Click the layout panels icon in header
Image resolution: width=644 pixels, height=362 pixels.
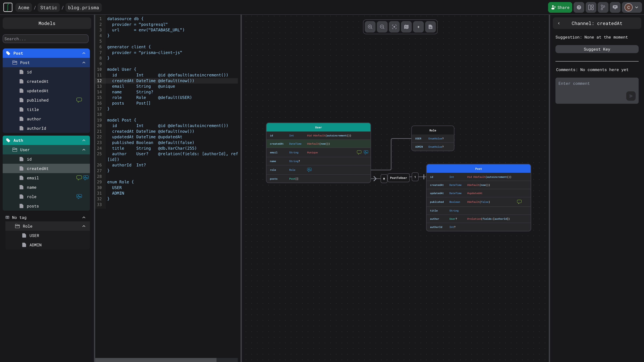pyautogui.click(x=591, y=8)
